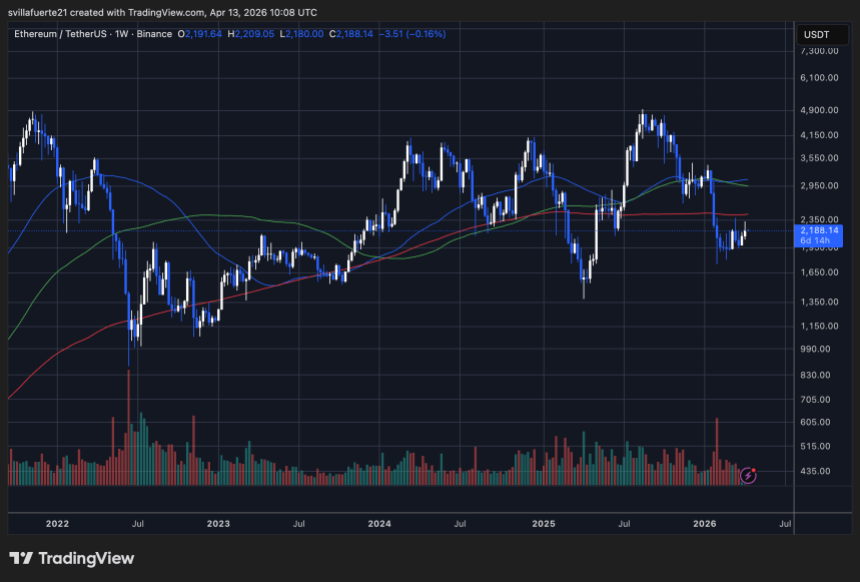
Task: Click the 2025 label on the time axis
Action: point(545,523)
